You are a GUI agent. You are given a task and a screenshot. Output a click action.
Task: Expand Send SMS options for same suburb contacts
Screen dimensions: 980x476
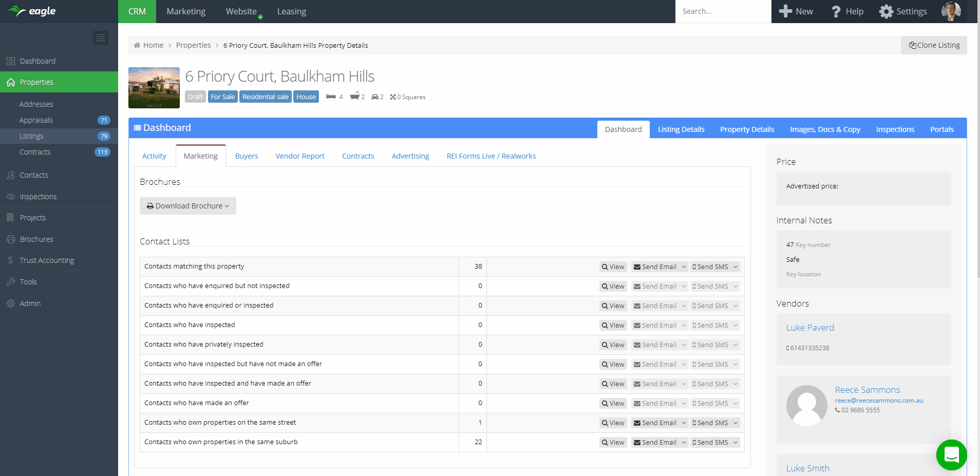(x=736, y=443)
